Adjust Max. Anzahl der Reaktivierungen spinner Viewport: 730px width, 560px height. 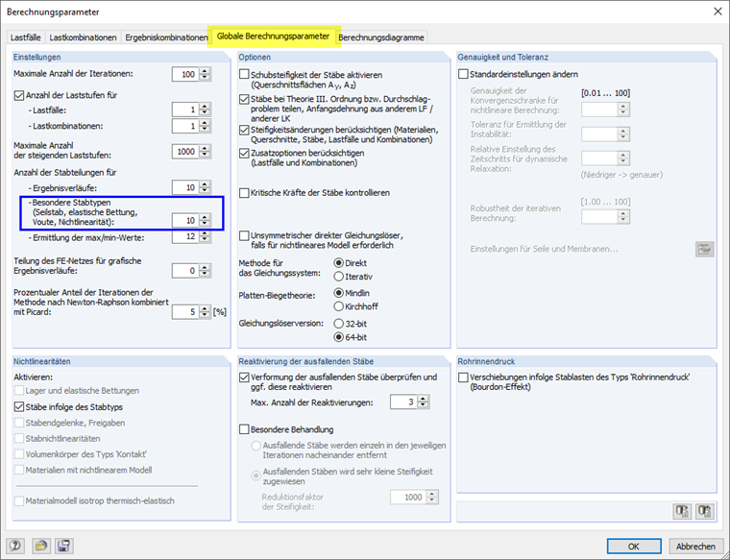point(424,402)
